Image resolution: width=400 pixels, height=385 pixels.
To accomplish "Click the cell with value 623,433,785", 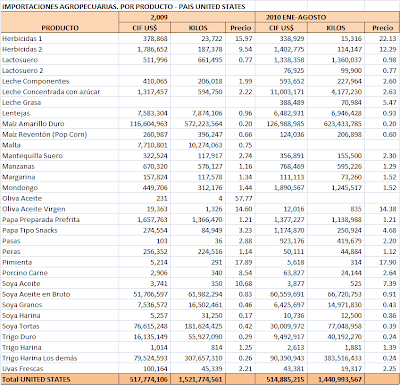I will point(336,124).
